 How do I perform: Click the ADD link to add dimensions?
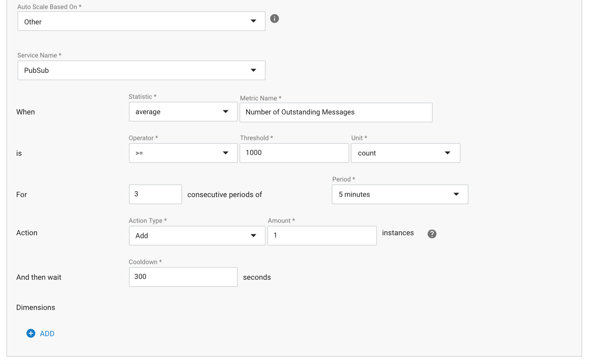tap(47, 334)
